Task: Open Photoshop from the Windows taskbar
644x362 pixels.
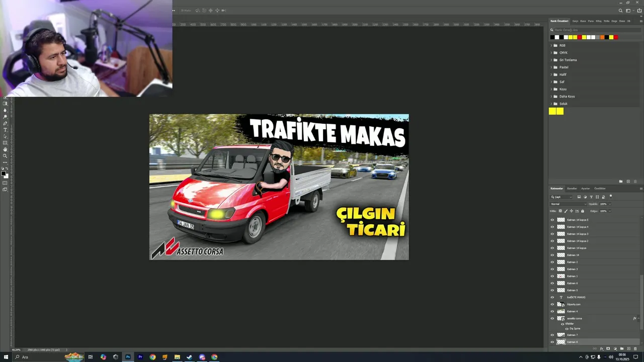Action: click(x=128, y=357)
